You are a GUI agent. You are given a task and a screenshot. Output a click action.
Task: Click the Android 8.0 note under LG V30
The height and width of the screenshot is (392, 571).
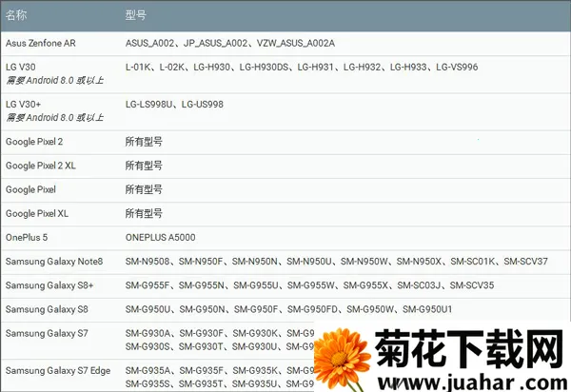(54, 80)
